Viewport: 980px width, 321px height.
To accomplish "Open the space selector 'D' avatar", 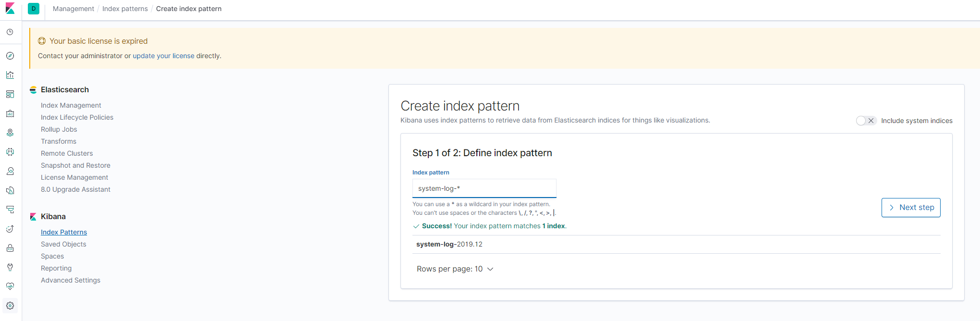I will coord(34,9).
